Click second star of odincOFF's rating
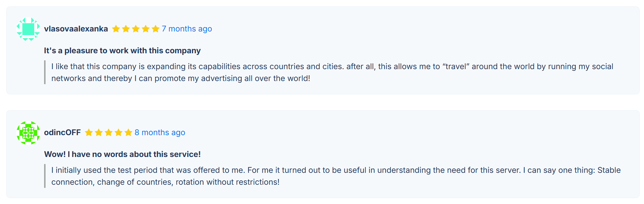 click(x=99, y=133)
